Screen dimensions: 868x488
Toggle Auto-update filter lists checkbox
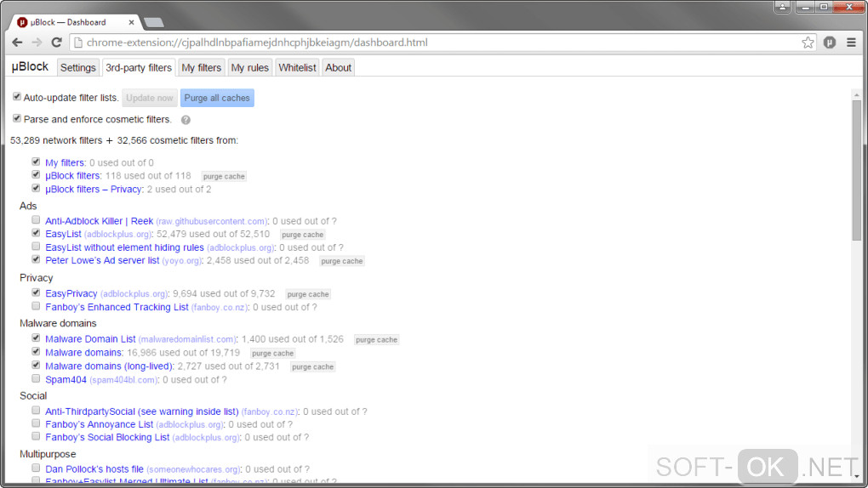coord(17,97)
